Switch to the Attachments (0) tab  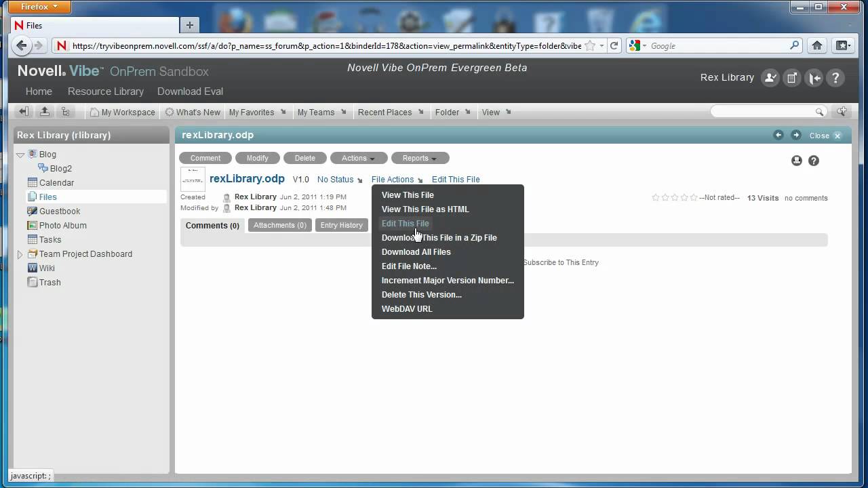[x=279, y=225]
